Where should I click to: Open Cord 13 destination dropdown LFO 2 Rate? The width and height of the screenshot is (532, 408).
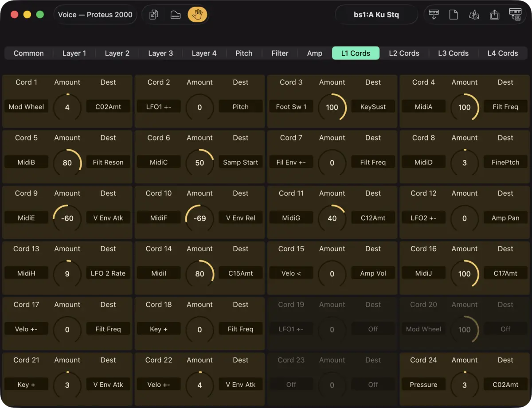tap(108, 273)
